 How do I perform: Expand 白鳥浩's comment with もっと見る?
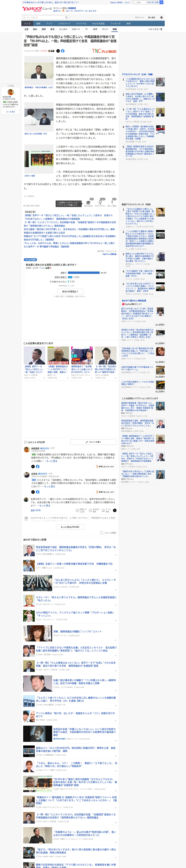point(50,487)
